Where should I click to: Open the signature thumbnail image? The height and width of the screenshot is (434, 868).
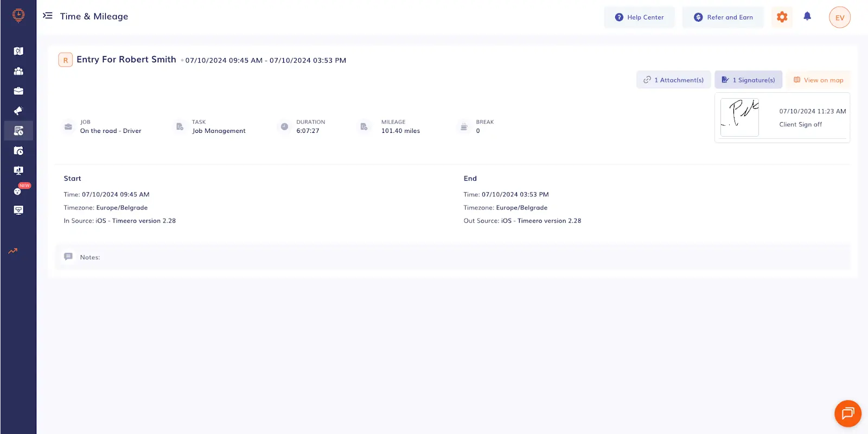pyautogui.click(x=739, y=118)
